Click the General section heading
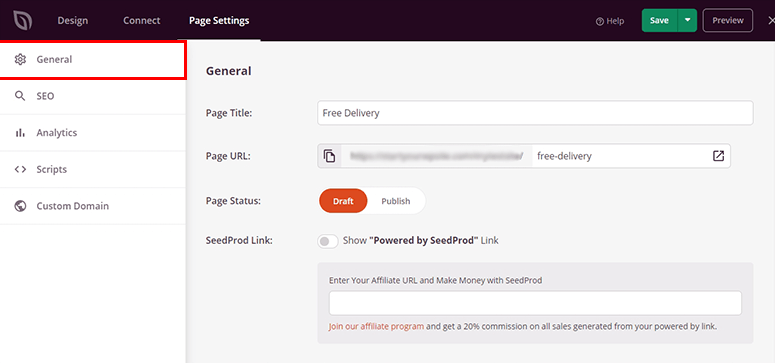Viewport: 775px width, 363px height. [228, 71]
